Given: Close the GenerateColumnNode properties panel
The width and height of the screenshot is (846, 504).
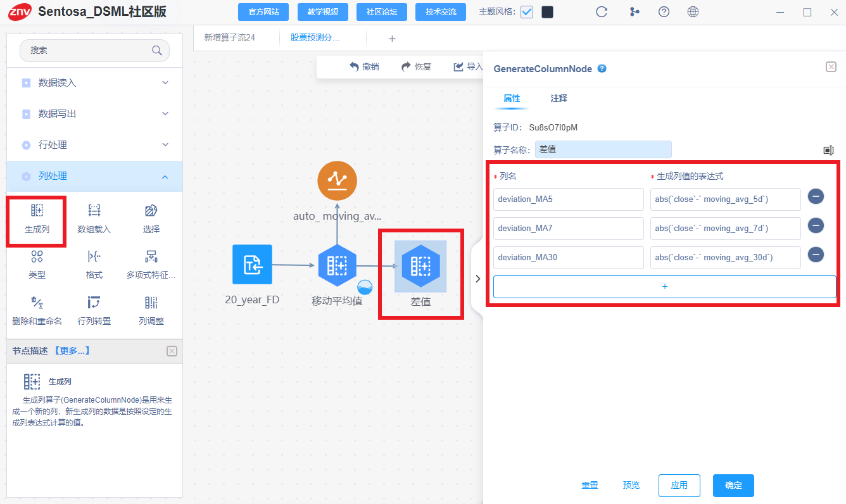Looking at the screenshot, I should click(831, 67).
